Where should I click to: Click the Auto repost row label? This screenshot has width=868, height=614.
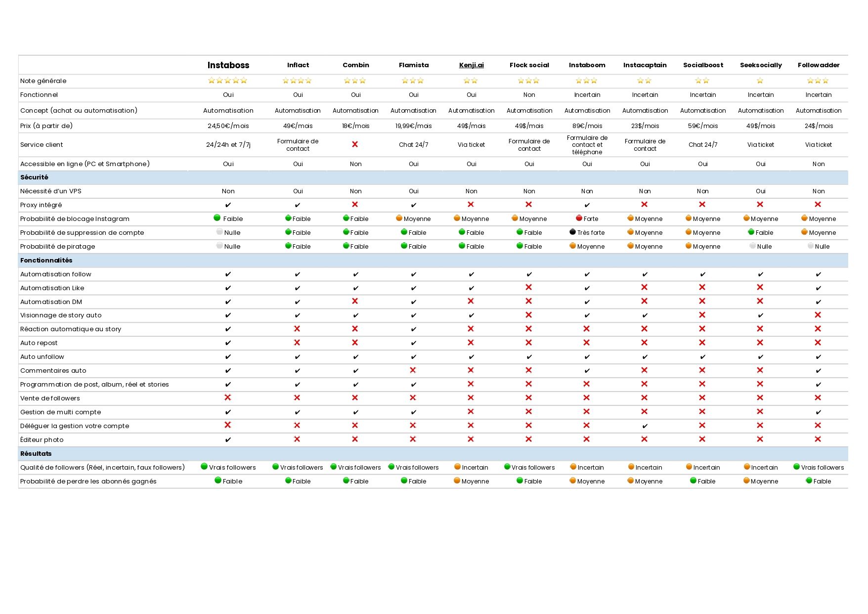(39, 343)
